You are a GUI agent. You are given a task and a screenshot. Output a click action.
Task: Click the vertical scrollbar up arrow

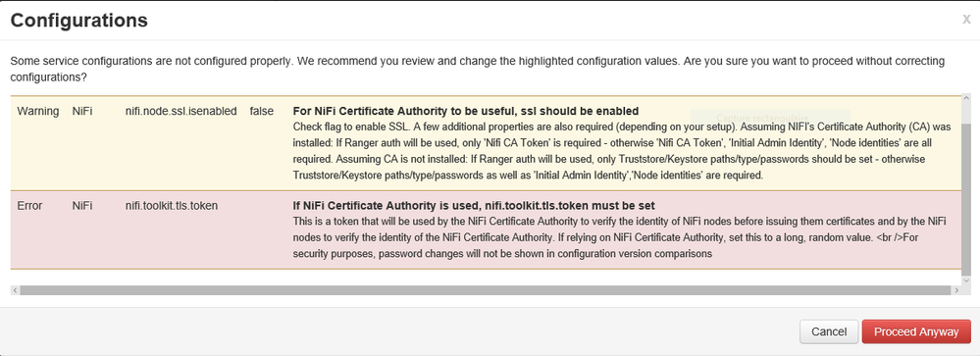tap(966, 99)
